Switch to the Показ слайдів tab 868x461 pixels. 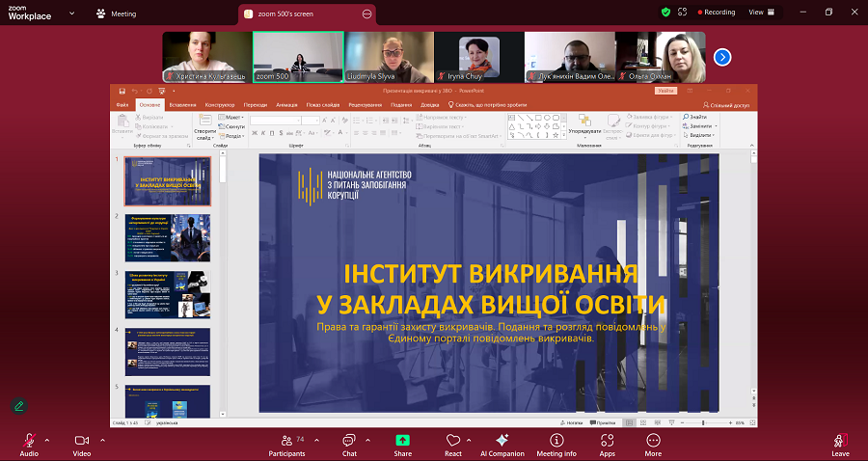323,104
